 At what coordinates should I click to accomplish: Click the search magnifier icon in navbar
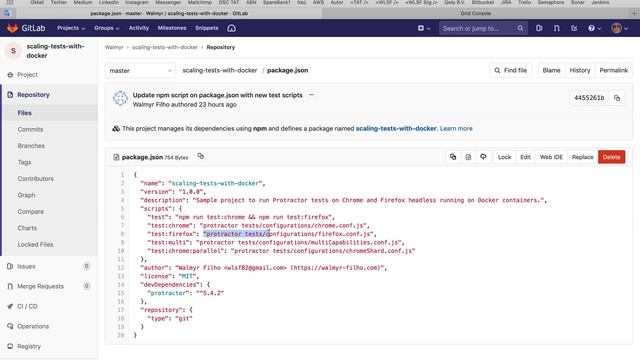coord(520,28)
